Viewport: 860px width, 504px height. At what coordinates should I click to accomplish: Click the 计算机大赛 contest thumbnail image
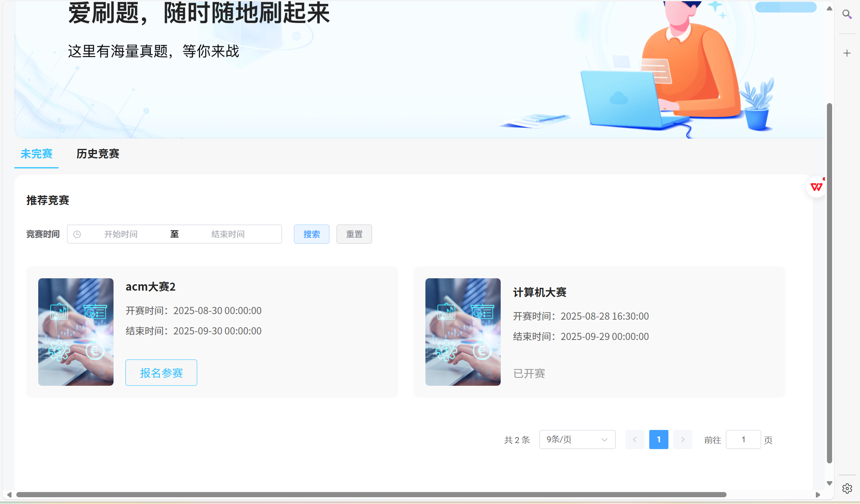pos(463,332)
